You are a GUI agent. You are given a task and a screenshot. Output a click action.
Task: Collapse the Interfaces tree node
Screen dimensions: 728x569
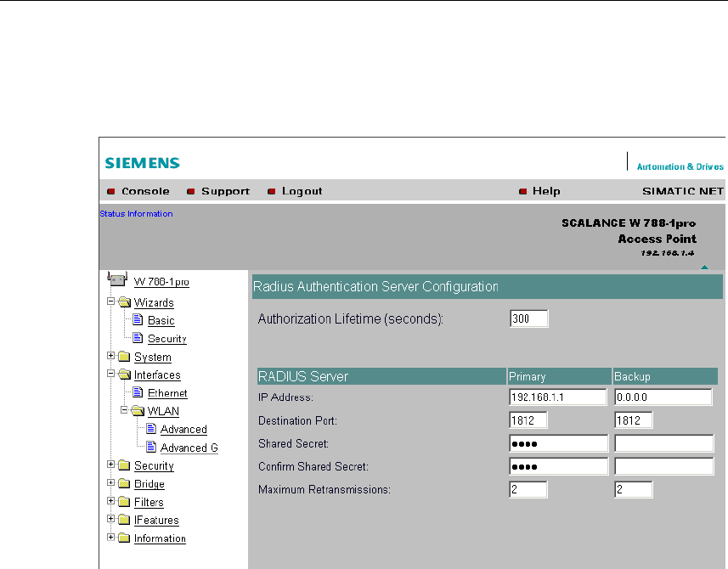click(110, 373)
